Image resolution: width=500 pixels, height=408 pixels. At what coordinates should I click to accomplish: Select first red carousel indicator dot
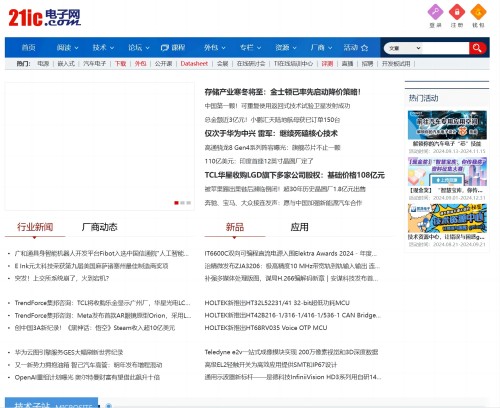click(176, 203)
